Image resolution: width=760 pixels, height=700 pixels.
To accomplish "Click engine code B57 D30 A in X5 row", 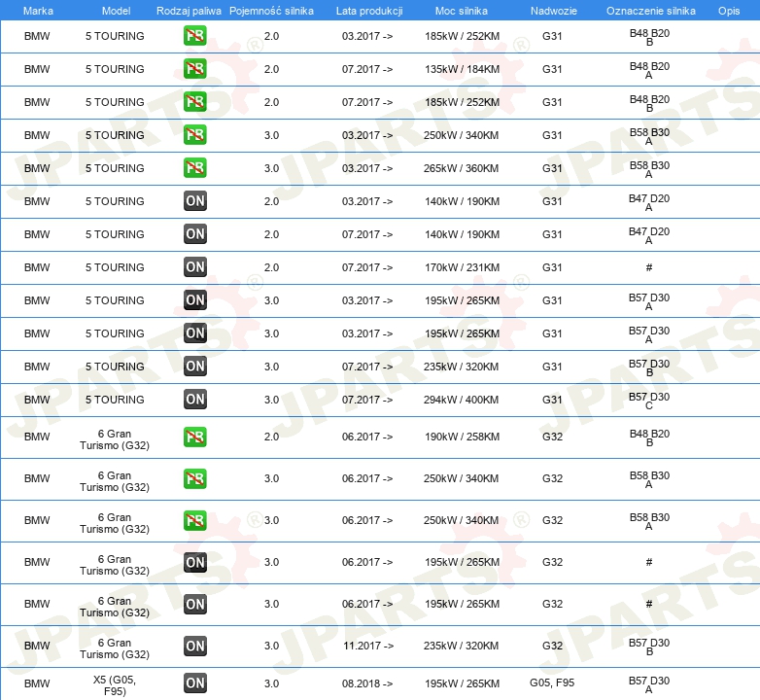I will tap(649, 684).
